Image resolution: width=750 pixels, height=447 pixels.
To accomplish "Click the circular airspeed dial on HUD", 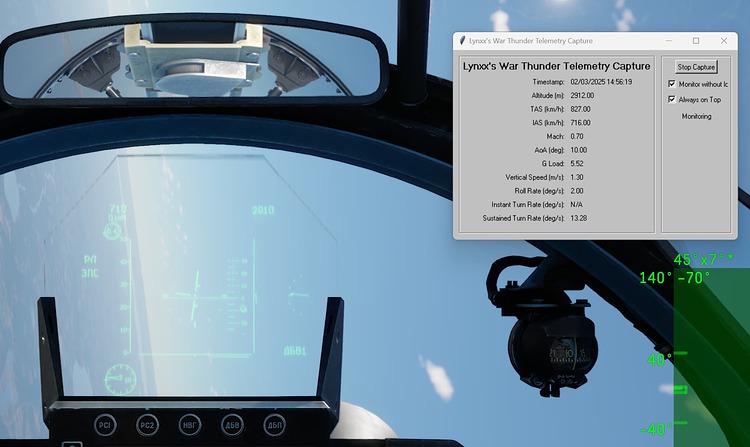I will coord(121,379).
